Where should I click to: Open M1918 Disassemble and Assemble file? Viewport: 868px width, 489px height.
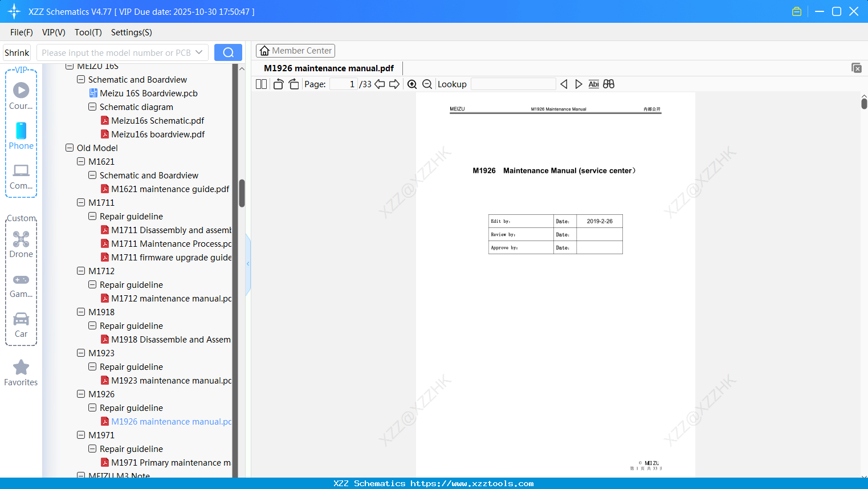coord(166,340)
